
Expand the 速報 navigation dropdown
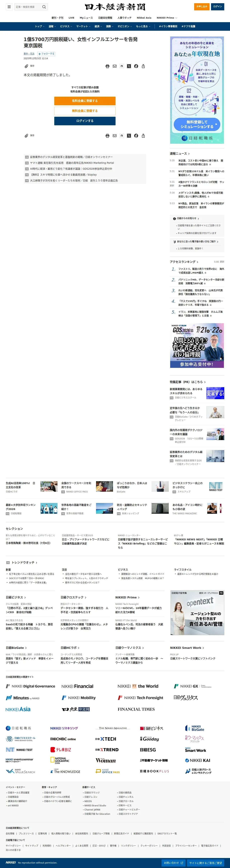(x=52, y=26)
